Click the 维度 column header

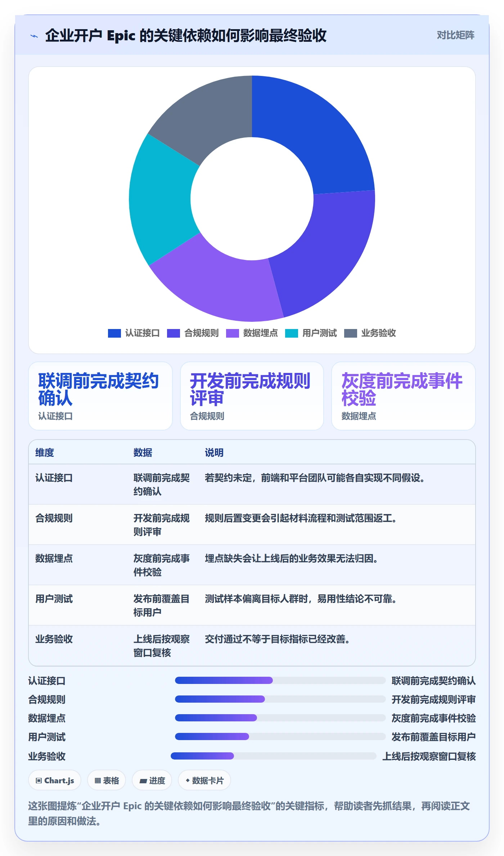pyautogui.click(x=45, y=452)
